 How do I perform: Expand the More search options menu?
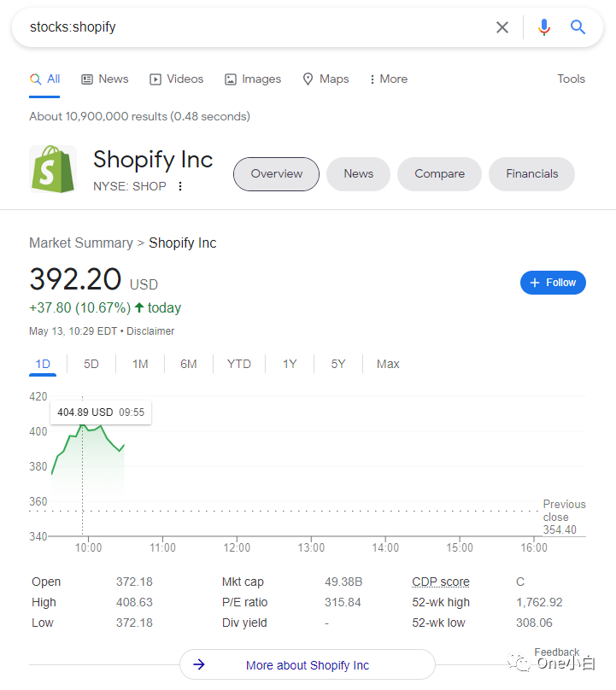click(389, 79)
